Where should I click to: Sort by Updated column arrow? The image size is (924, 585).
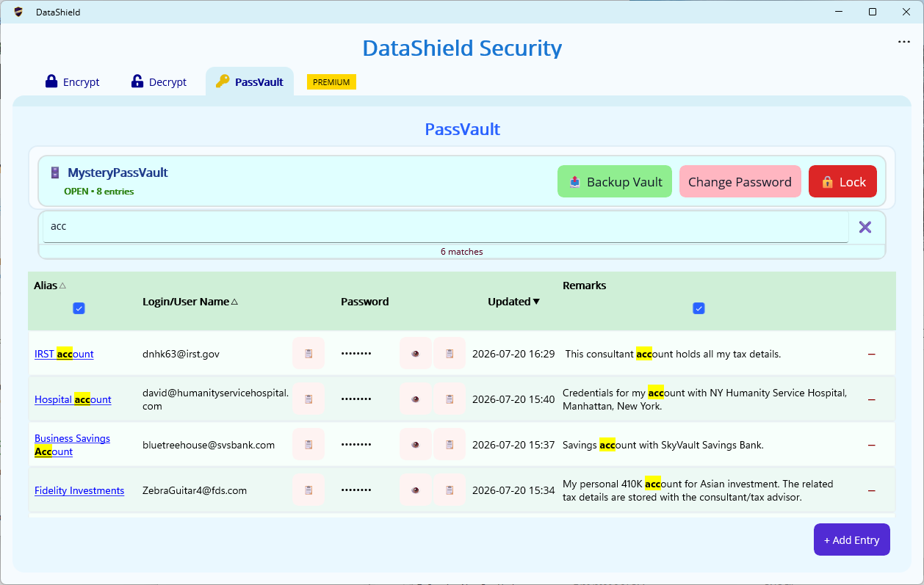[536, 302]
